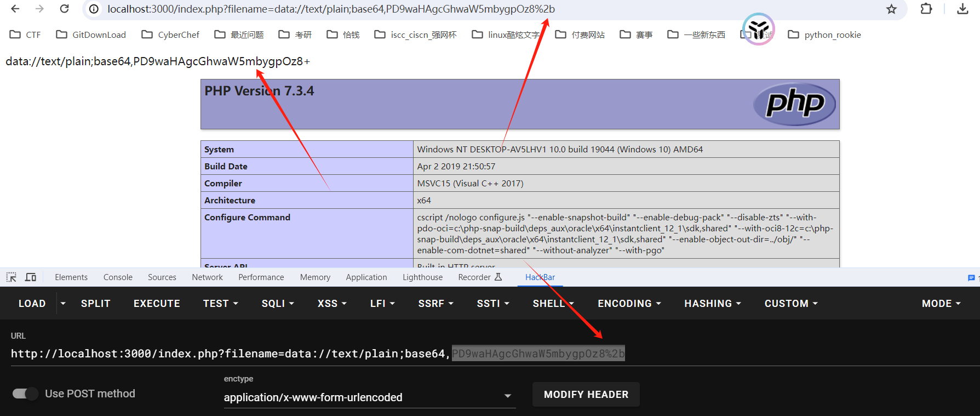The image size is (980, 416).
Task: Click the HackBar EXECUTE button
Action: (x=157, y=304)
